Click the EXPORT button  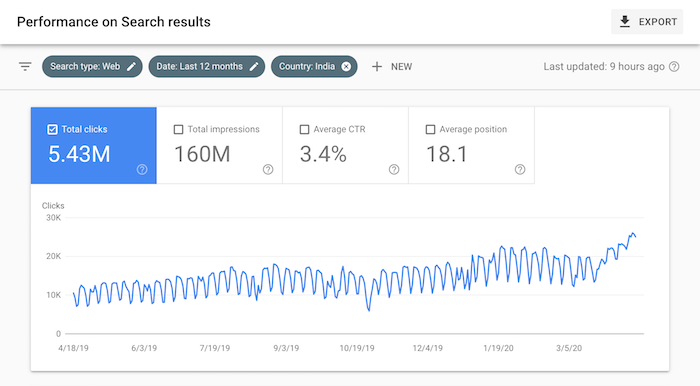[x=647, y=21]
